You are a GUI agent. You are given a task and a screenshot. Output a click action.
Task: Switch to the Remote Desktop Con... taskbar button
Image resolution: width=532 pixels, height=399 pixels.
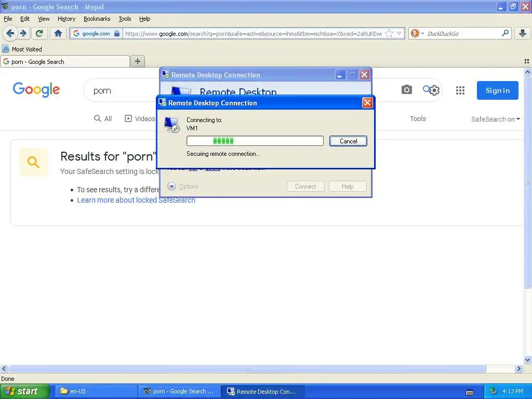(x=262, y=391)
